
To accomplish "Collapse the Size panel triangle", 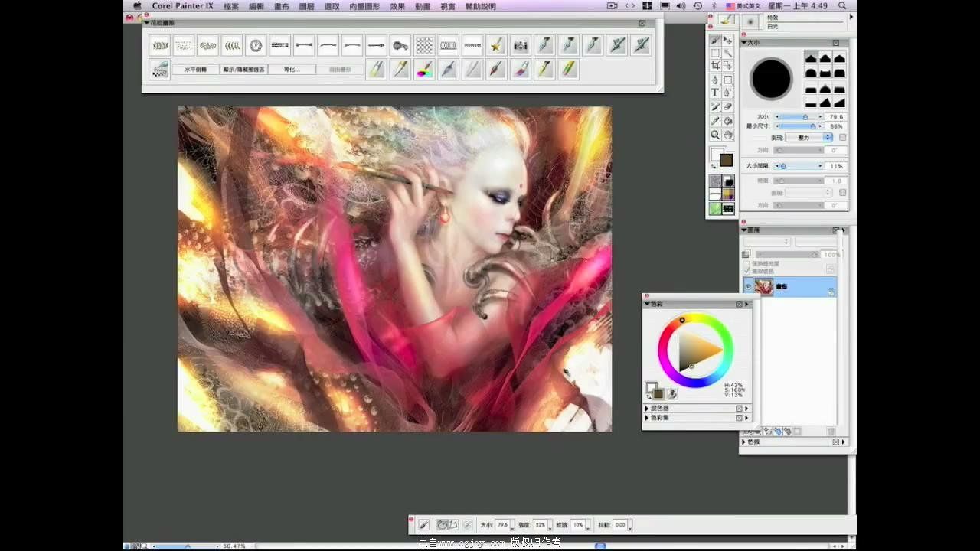I will [x=744, y=43].
